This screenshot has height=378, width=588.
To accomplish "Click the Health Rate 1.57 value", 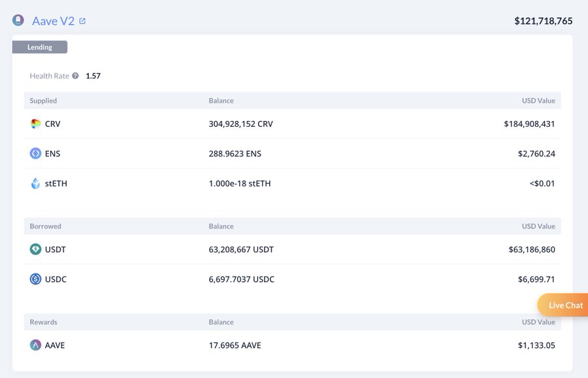I will (x=93, y=76).
